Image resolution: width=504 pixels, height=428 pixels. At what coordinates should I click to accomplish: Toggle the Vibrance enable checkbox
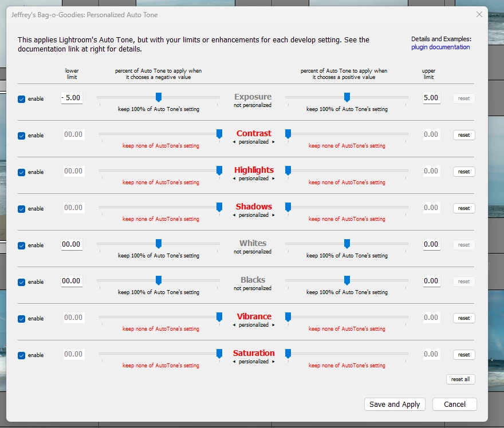(x=22, y=319)
